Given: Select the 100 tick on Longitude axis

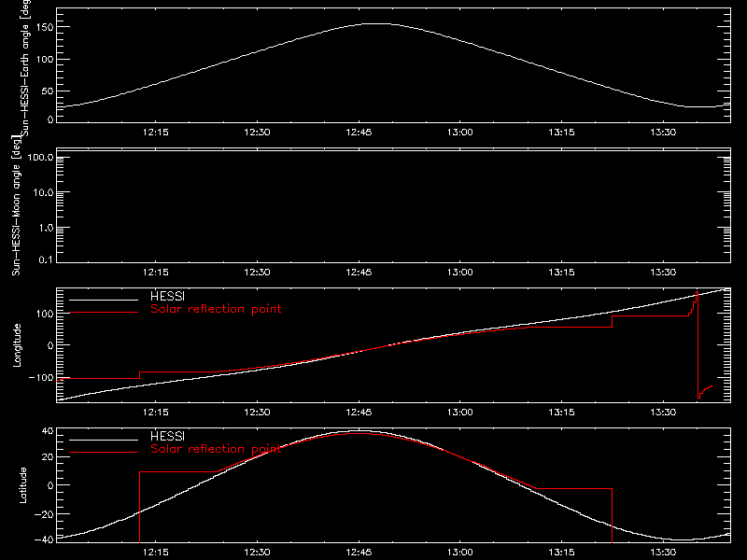Looking at the screenshot, I should click(46, 314).
